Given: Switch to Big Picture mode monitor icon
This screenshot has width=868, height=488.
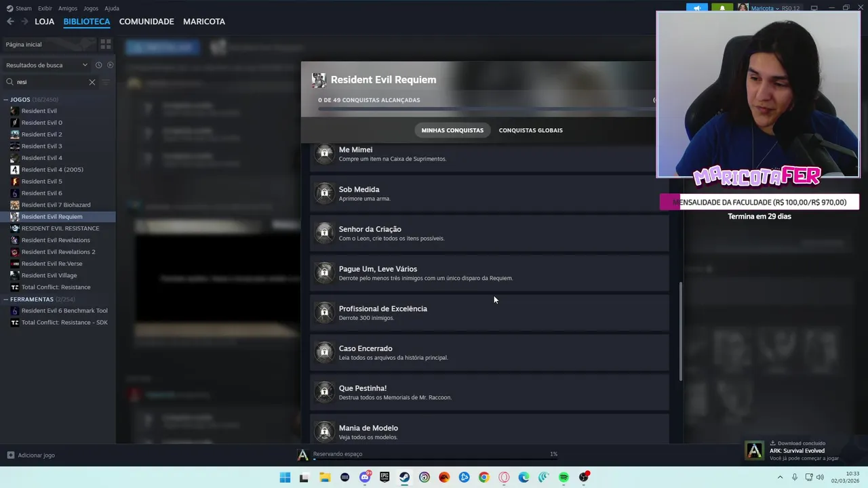Looking at the screenshot, I should (814, 8).
